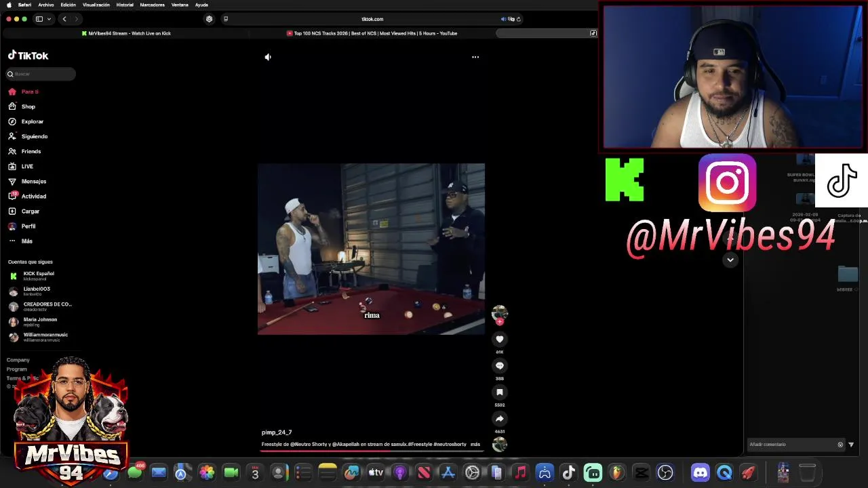Viewport: 868px width, 488px height.
Task: Open the Archivo menu
Action: [46, 5]
